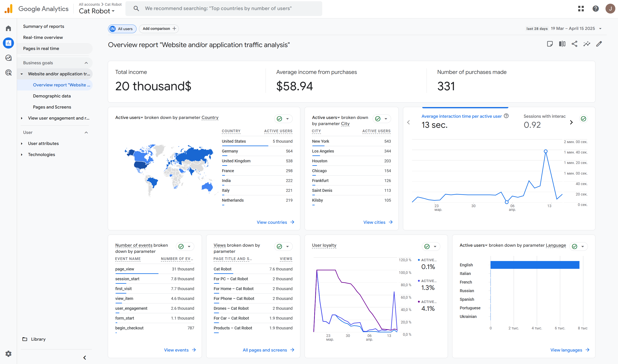
Task: Share this report
Action: (574, 44)
